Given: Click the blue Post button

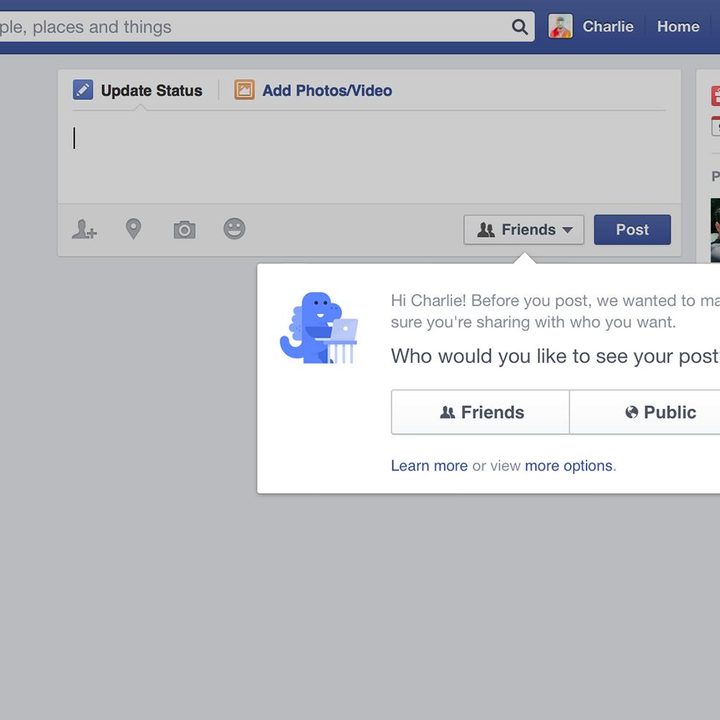Looking at the screenshot, I should [632, 230].
